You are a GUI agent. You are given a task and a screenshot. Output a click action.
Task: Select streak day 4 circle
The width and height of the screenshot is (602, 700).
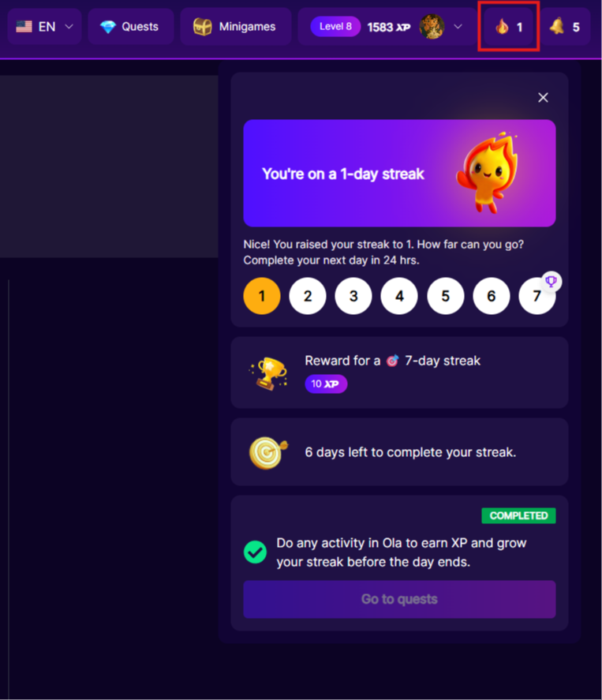tap(399, 296)
